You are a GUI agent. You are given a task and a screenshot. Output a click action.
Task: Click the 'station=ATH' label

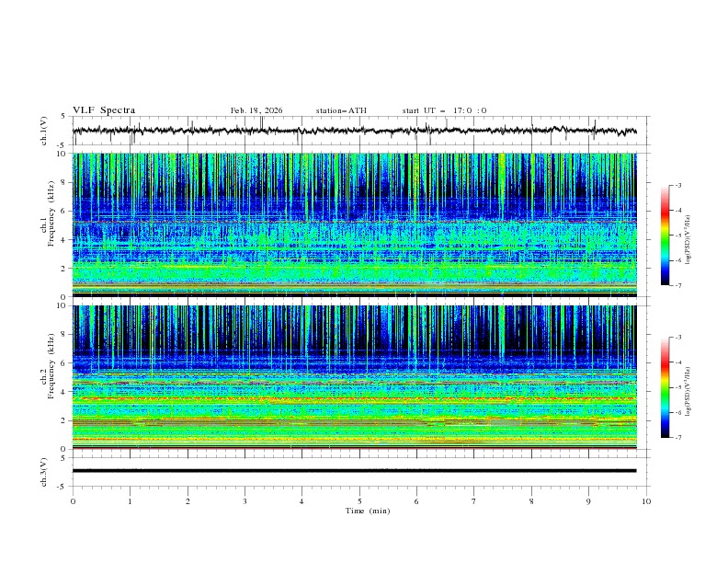341,110
